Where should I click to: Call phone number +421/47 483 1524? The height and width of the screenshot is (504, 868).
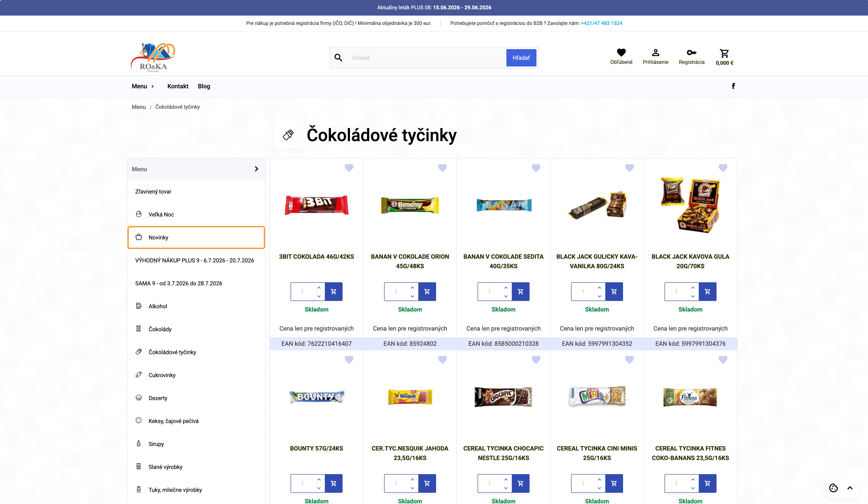[x=601, y=23]
